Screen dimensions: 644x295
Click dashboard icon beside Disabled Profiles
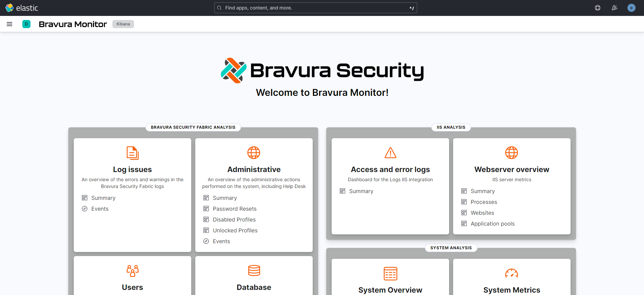coord(206,219)
